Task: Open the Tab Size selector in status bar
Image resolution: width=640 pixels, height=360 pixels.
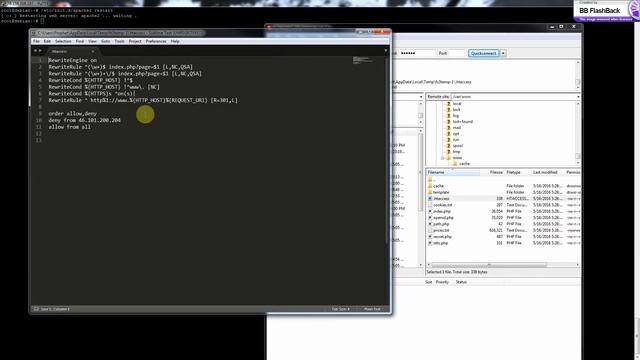Action: (x=340, y=309)
